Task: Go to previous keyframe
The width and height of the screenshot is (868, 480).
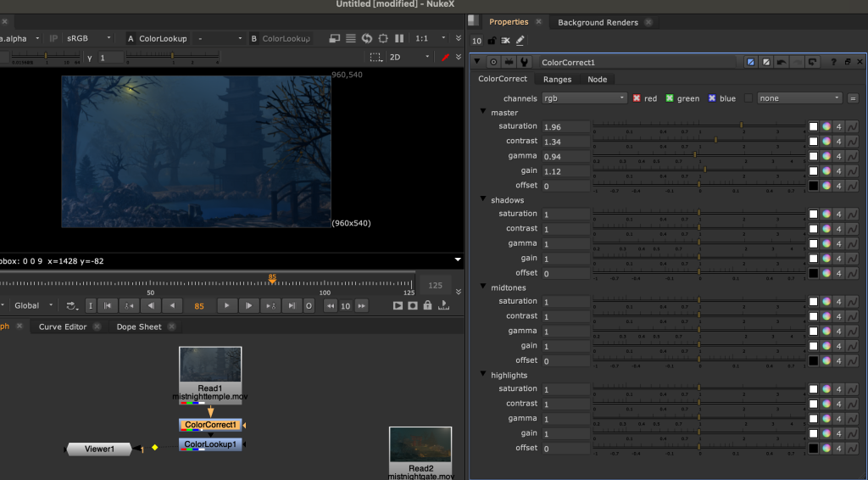Action: 129,305
